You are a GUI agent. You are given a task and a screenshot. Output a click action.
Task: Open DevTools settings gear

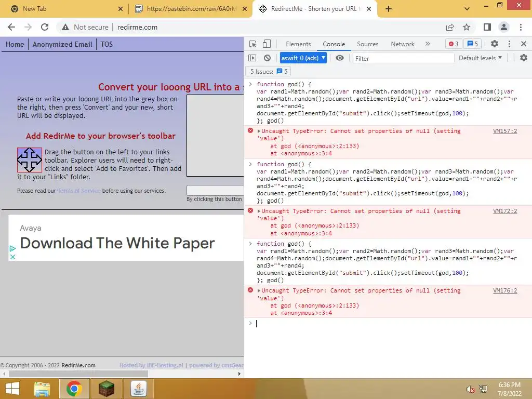pos(495,44)
